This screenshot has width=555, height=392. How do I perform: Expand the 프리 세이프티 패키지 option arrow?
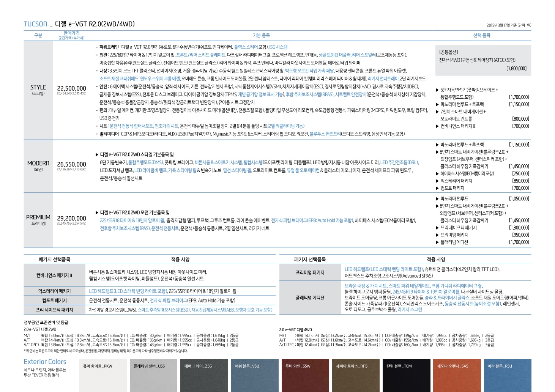(437, 228)
